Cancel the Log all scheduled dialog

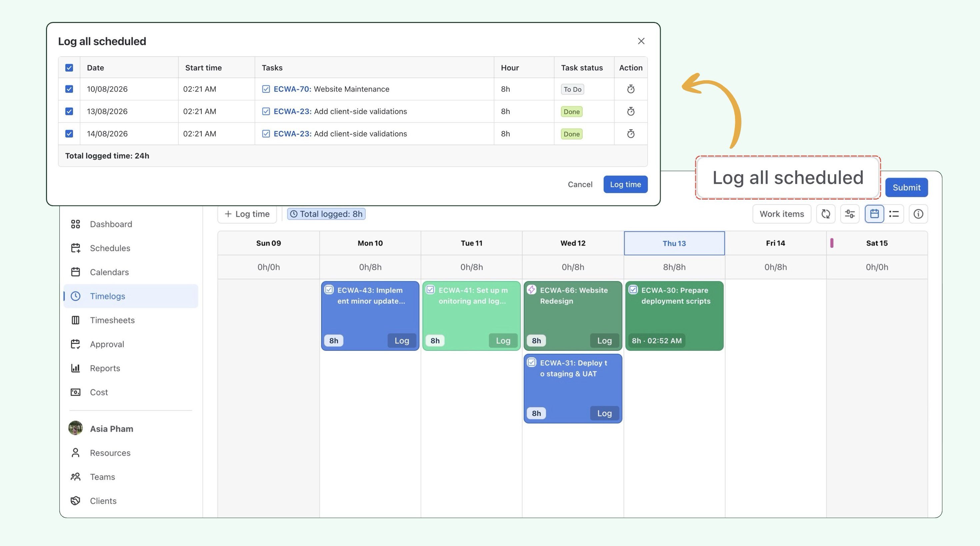tap(580, 185)
